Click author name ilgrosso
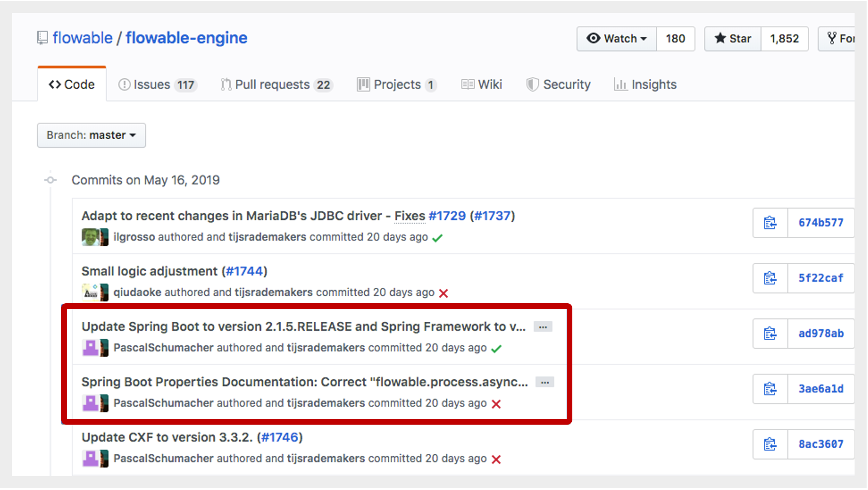Screen dimensions: 868x490 [134, 237]
